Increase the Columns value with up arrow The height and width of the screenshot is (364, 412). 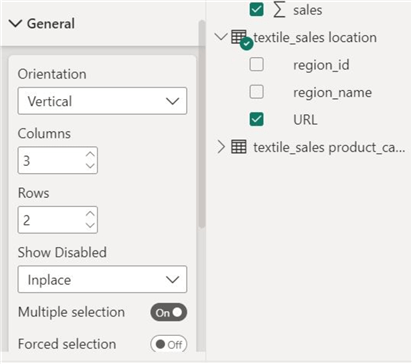tap(90, 155)
